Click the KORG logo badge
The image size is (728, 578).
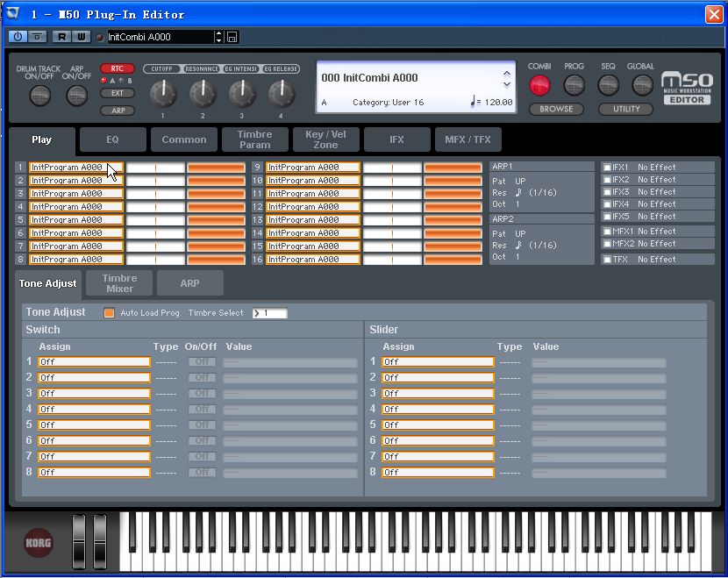click(x=39, y=542)
